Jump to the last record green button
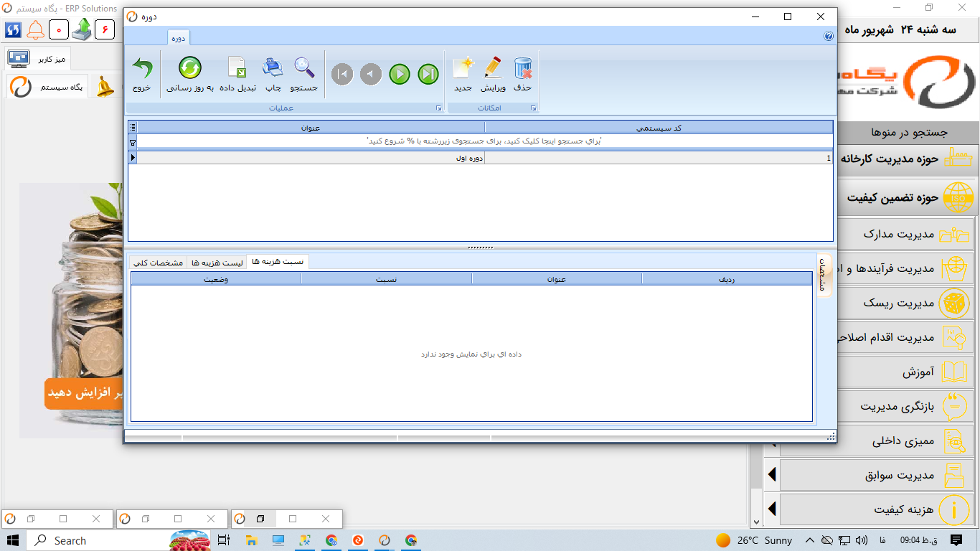 [x=428, y=74]
